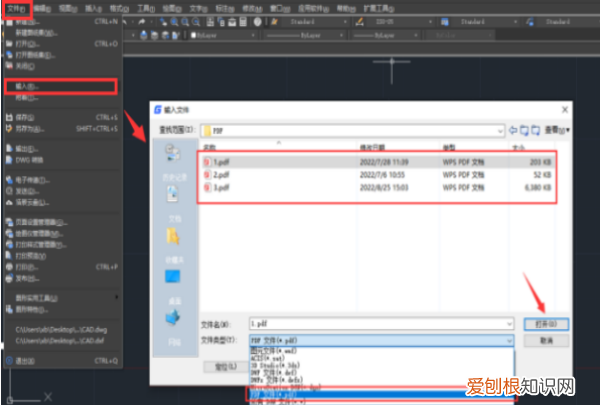Click the bottom sidebar location icon

click(173, 317)
